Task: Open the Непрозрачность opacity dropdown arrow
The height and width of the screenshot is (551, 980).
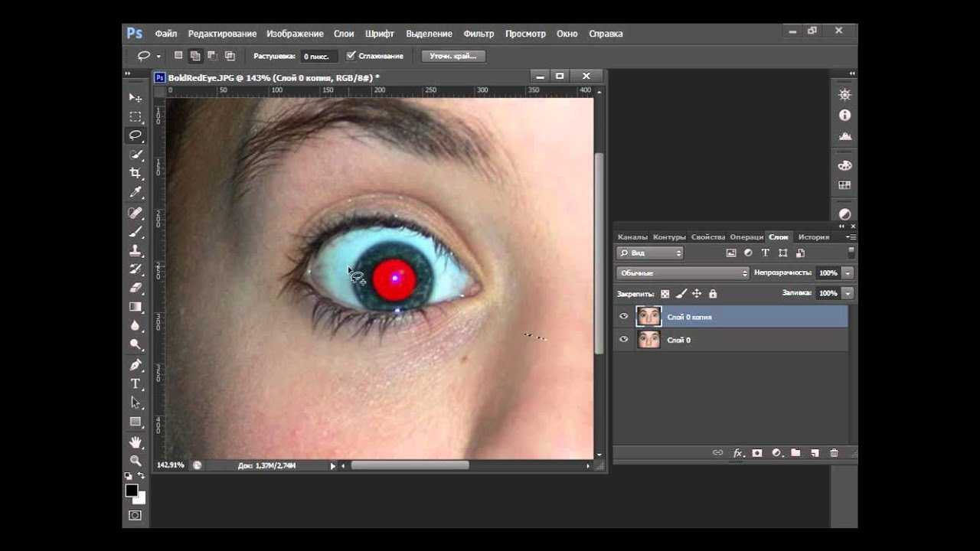Action: [x=848, y=272]
